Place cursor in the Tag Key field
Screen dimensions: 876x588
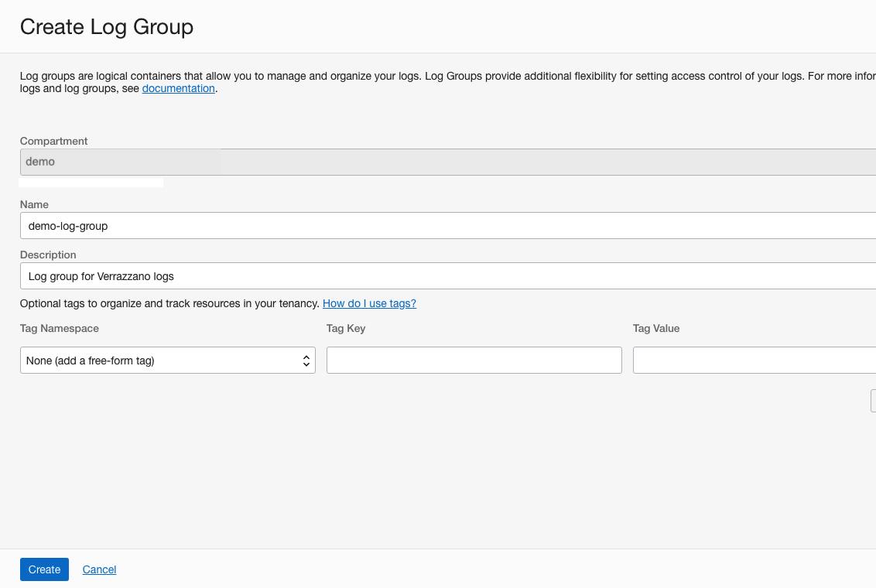[474, 360]
